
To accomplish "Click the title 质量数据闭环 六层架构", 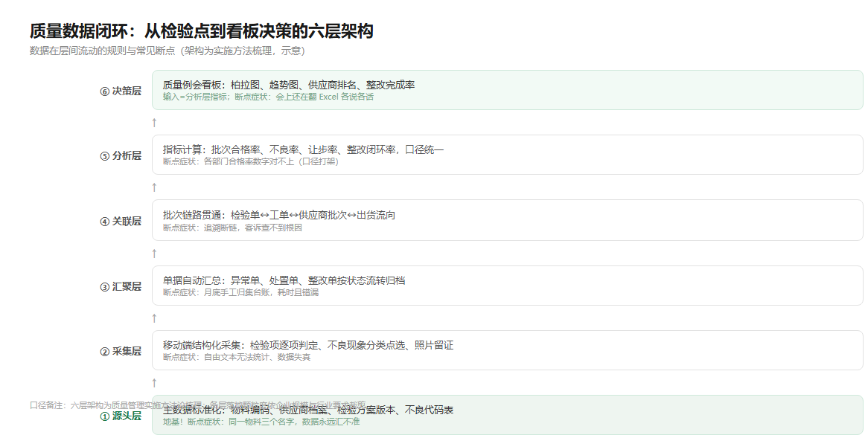I will (x=202, y=31).
